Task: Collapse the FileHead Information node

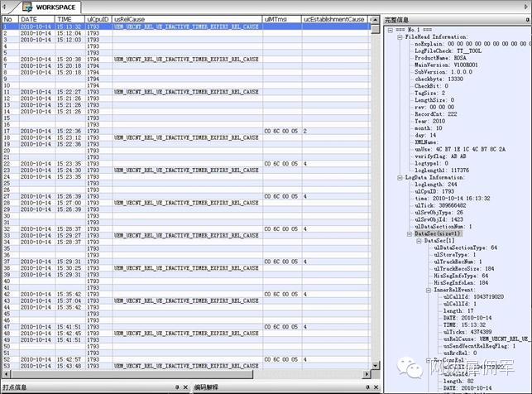Action: click(400, 36)
